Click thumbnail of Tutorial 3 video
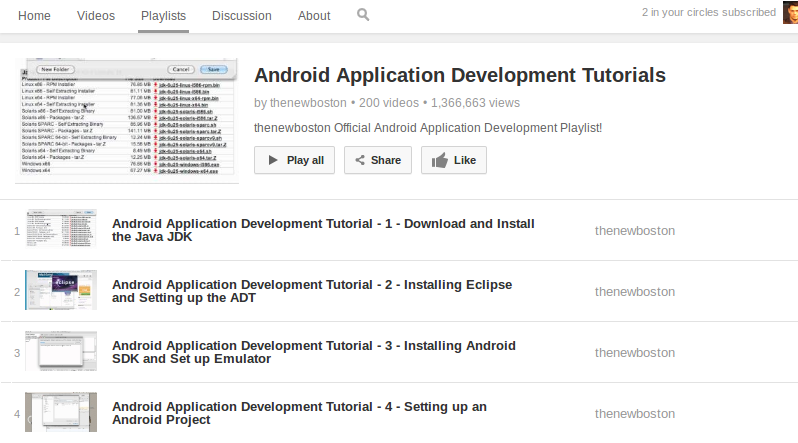 click(x=61, y=351)
